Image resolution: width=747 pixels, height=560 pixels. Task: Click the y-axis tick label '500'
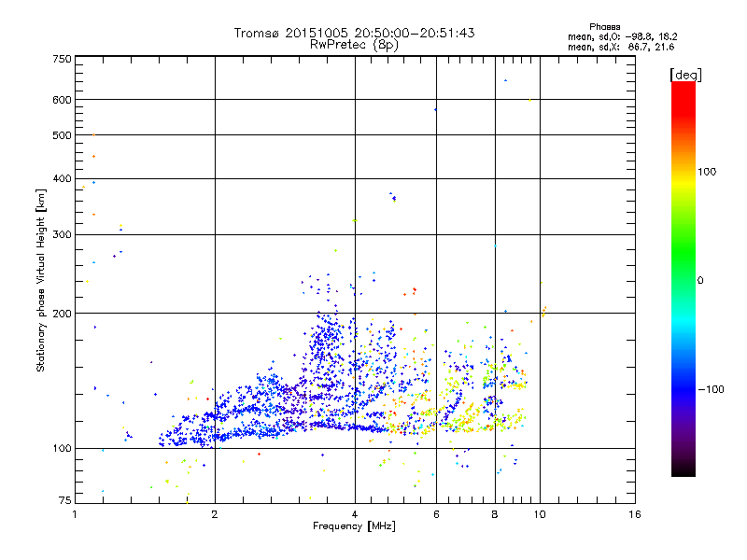[x=62, y=135]
